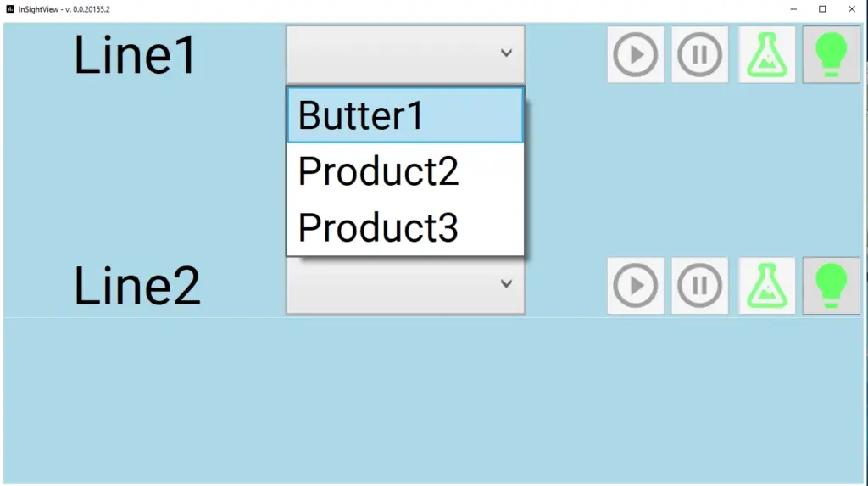Image resolution: width=868 pixels, height=486 pixels.
Task: Click the InSightView app icon in title bar
Action: click(x=10, y=8)
